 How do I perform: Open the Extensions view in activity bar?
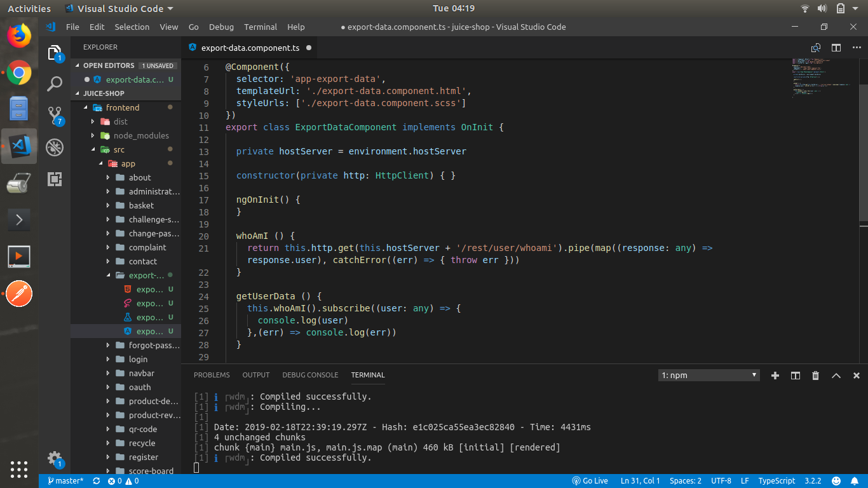(55, 179)
